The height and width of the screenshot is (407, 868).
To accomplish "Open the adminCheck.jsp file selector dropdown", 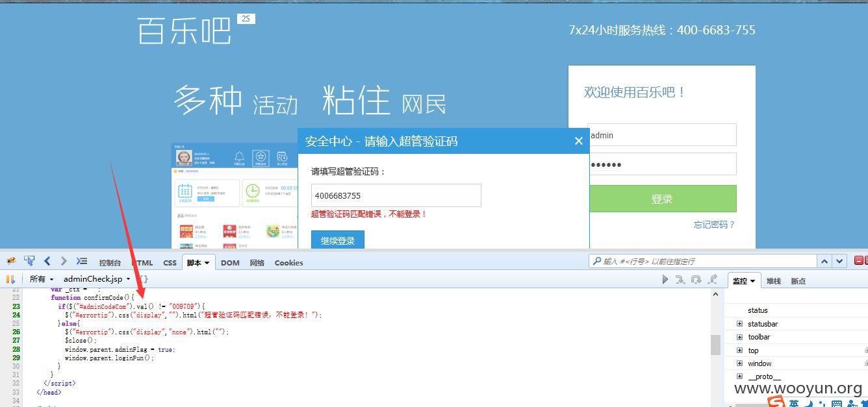I will point(97,279).
